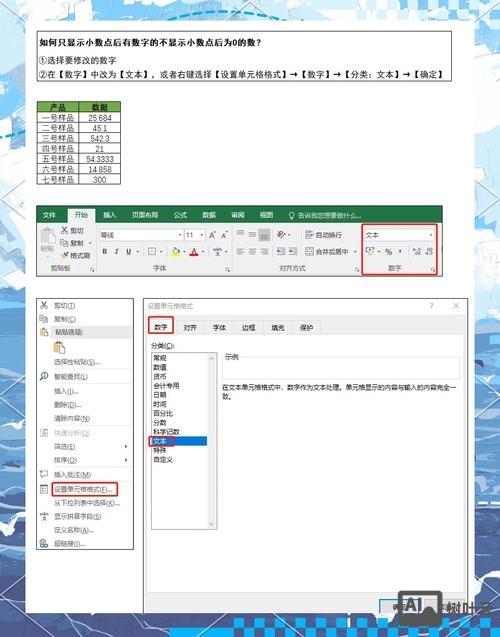Screen dimensions: 500x637
Task: Click the Comma style icon
Action: click(x=400, y=252)
